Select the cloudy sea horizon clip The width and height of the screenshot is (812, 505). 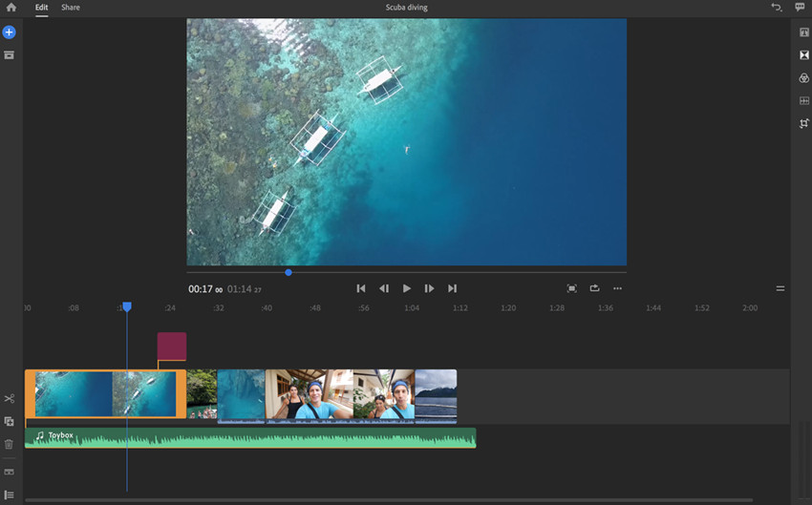point(436,395)
